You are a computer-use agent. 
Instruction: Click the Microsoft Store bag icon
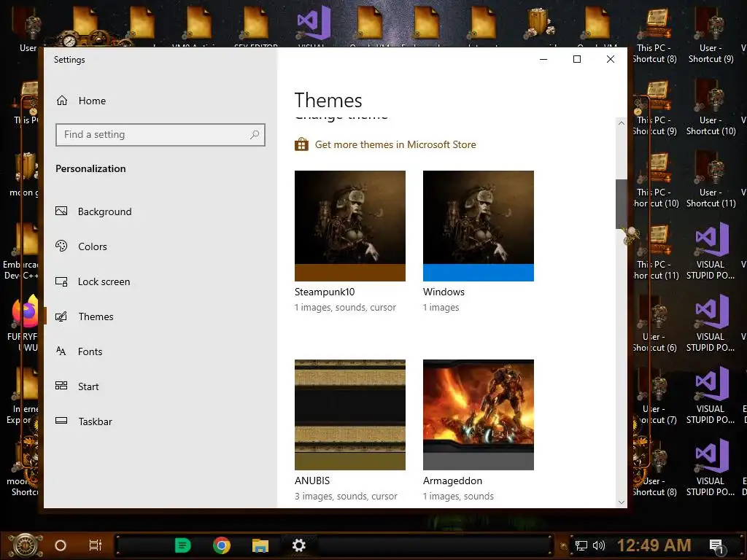[x=301, y=144]
